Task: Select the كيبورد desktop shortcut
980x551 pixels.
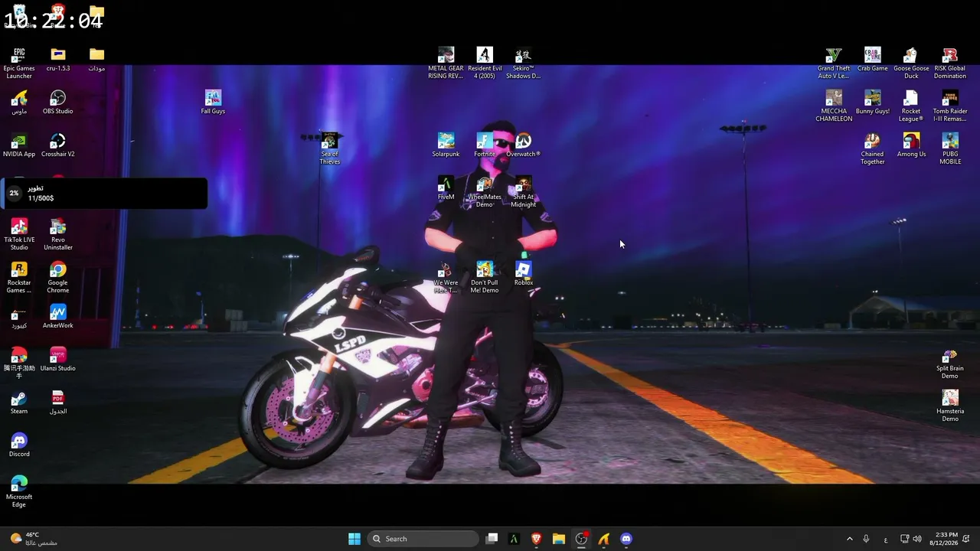Action: pyautogui.click(x=19, y=317)
